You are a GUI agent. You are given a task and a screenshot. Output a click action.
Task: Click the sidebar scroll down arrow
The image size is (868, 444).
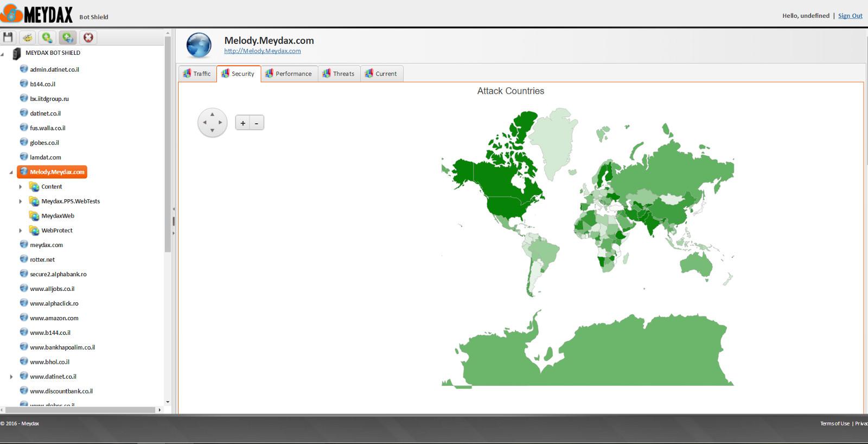(x=168, y=402)
